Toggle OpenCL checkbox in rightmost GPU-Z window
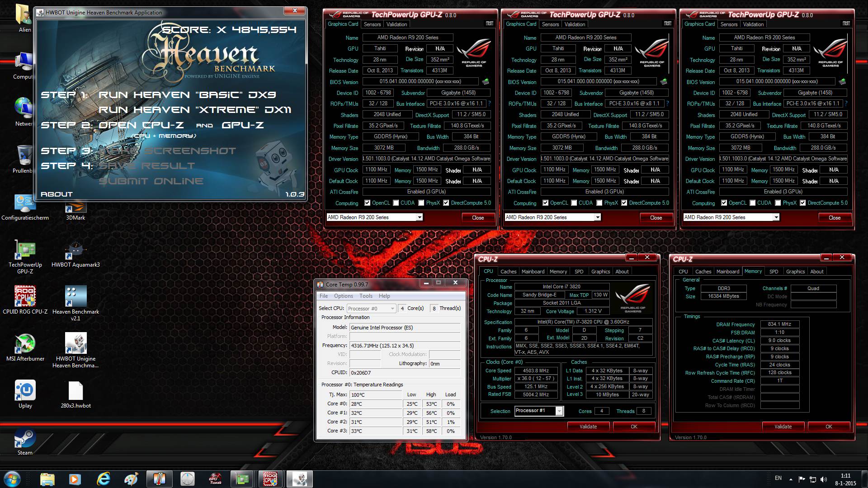 click(724, 203)
